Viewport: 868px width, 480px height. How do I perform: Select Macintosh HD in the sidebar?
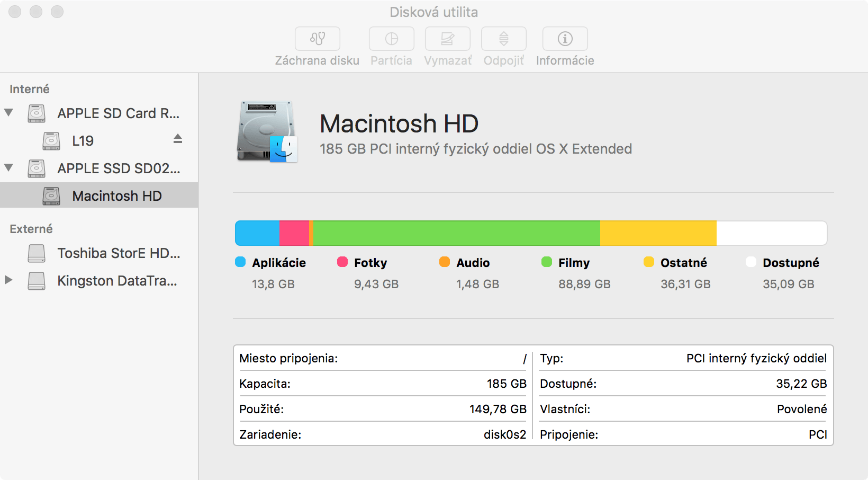116,196
